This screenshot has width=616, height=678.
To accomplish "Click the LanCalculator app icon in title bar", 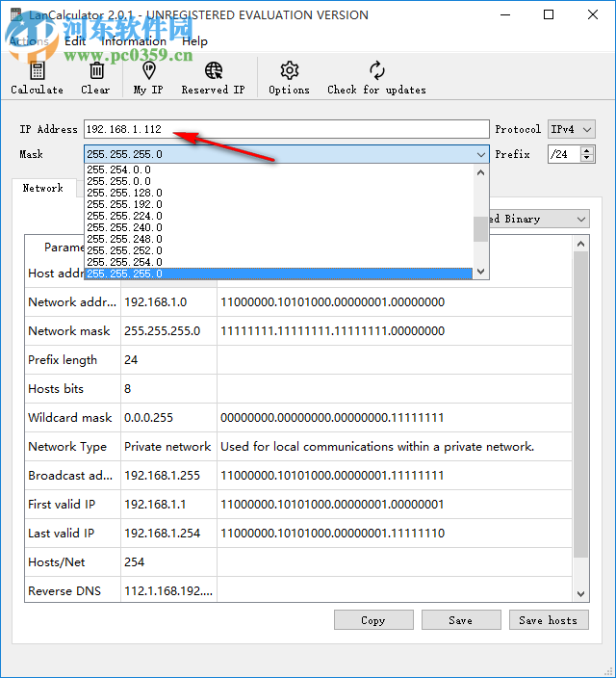I will pyautogui.click(x=16, y=14).
